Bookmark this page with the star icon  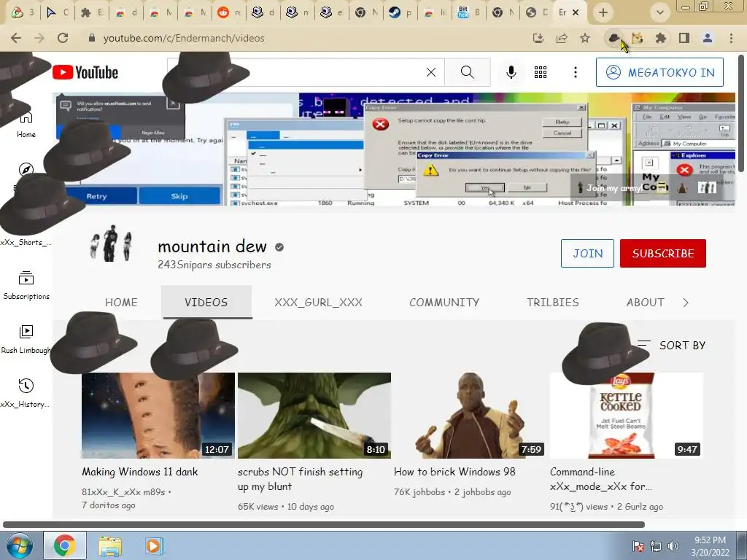[x=585, y=38]
